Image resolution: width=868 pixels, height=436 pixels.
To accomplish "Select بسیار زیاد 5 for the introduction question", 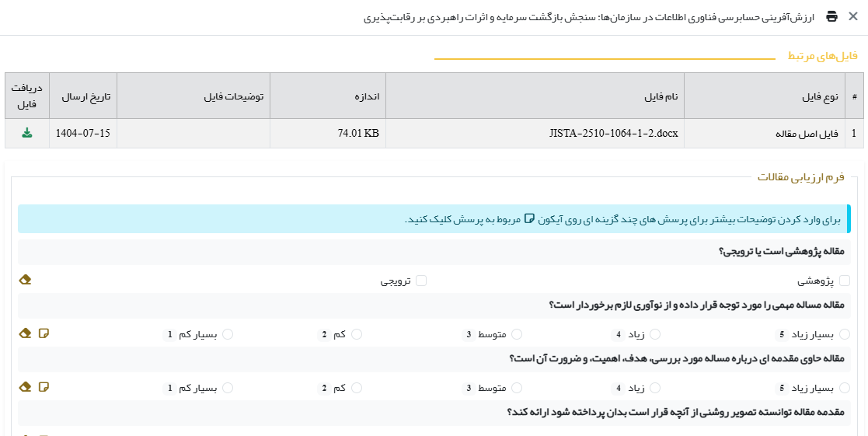I will pos(845,388).
